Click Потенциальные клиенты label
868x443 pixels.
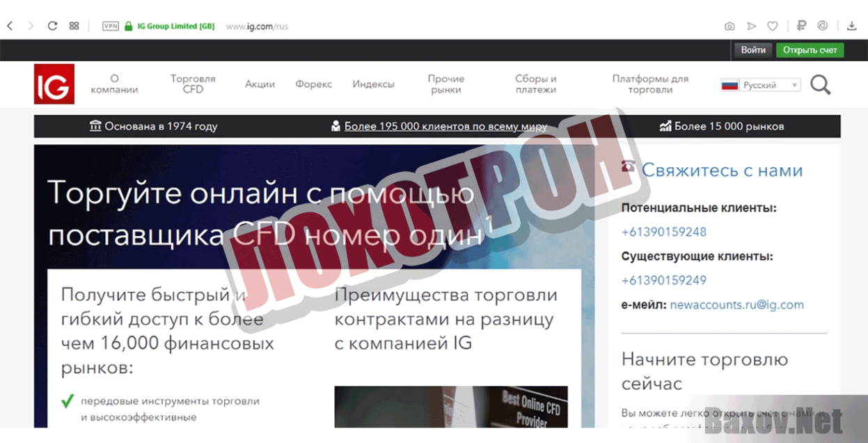click(699, 208)
